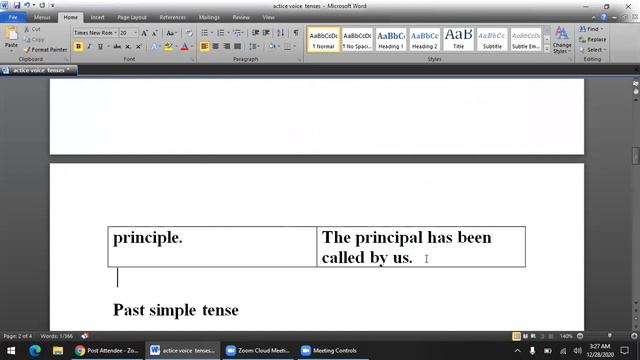Decrease paragraph indent
Image resolution: width=640 pixels, height=360 pixels.
[x=256, y=33]
